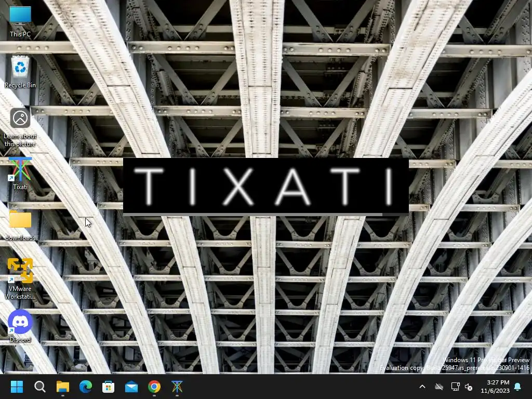Launch Microsoft Edge from the taskbar
The width and height of the screenshot is (532, 399).
[x=86, y=387]
